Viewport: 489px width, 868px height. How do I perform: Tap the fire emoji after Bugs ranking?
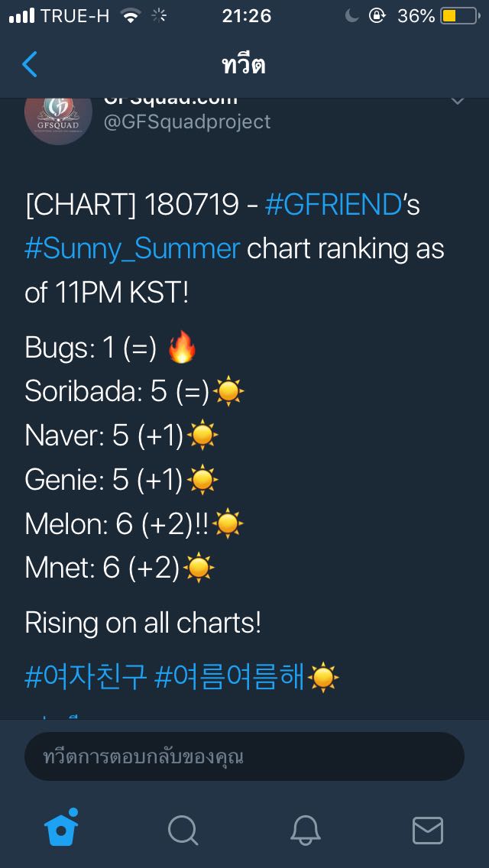pyautogui.click(x=182, y=348)
